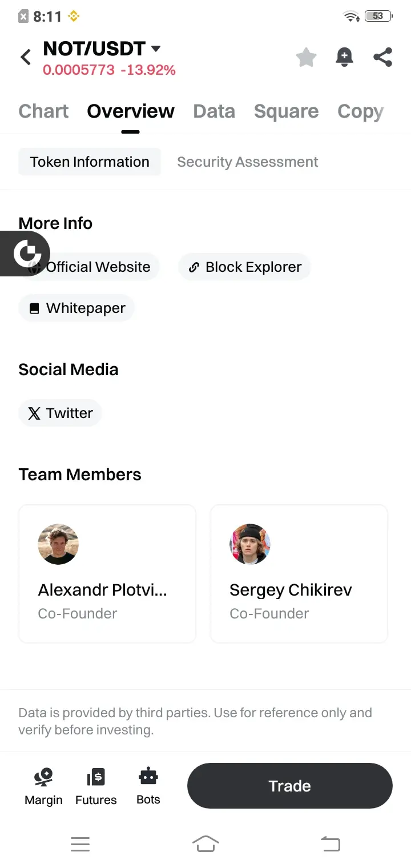Set a price alert with bell icon
This screenshot has height=868, width=411.
point(344,57)
